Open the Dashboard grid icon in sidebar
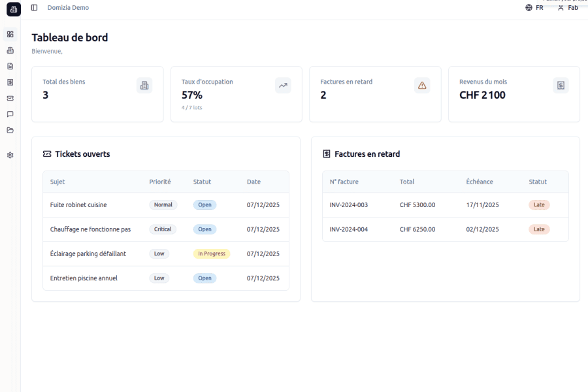 [x=9, y=34]
